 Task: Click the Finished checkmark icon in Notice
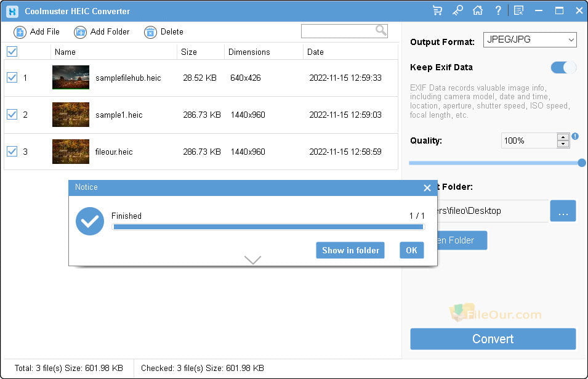[90, 221]
